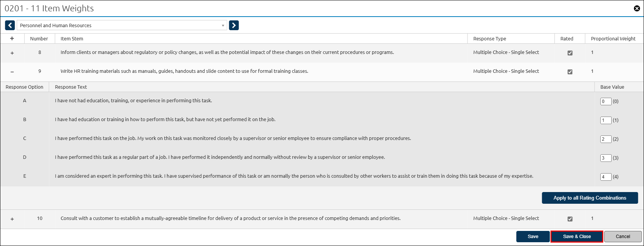Screen dimensions: 644x246
Task: Click Apply to all Rating Combinations
Action: [590, 198]
